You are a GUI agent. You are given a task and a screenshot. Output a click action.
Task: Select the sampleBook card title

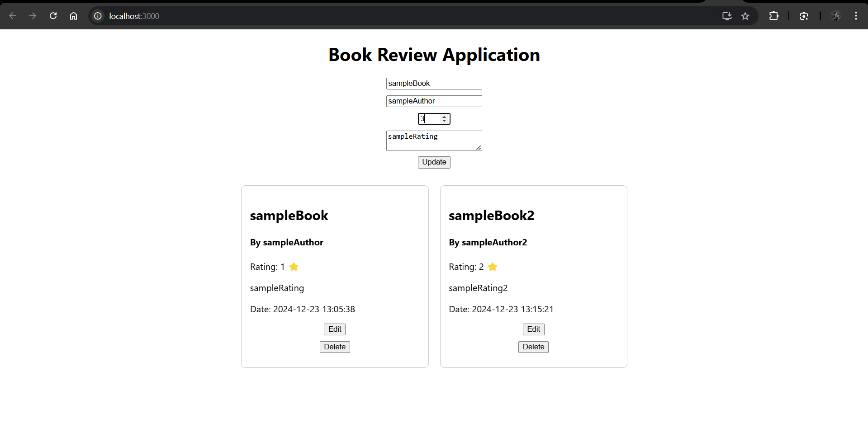tap(289, 216)
